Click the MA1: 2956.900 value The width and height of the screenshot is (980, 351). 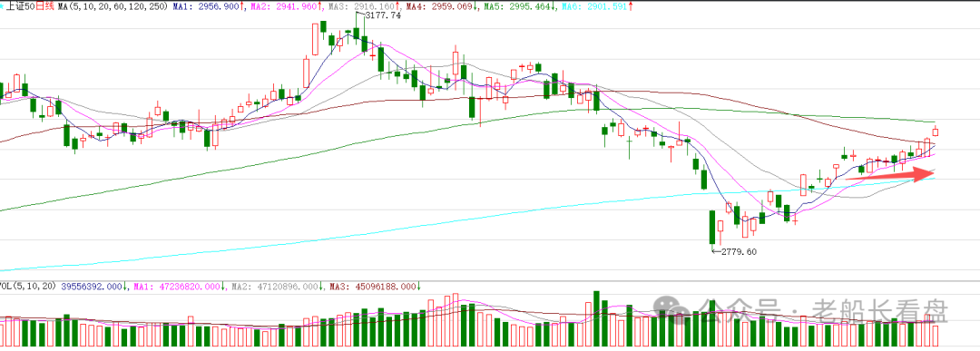(206, 5)
